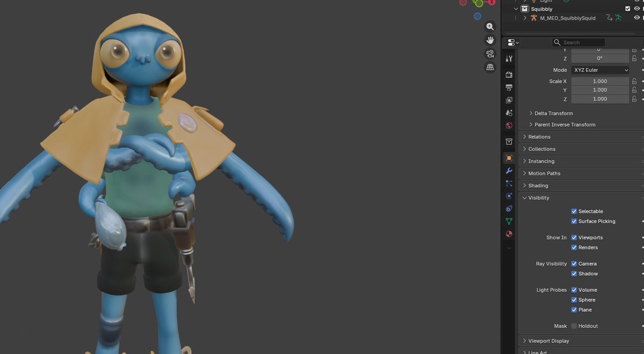Open the Tool properties tab (wrench and screwdriver)

[509, 59]
